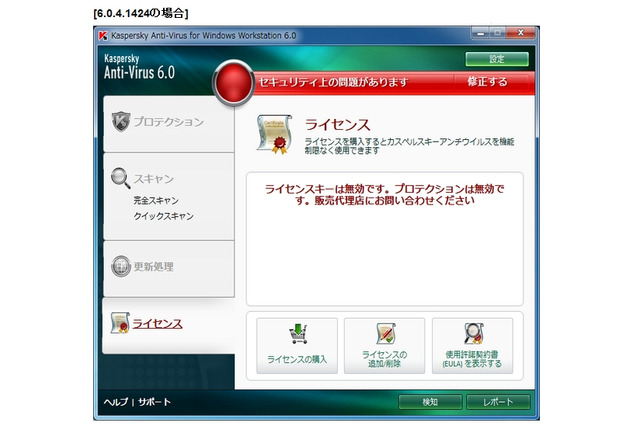
Task: Close the Kaspersky Anti-Virus window
Action: pos(520,33)
